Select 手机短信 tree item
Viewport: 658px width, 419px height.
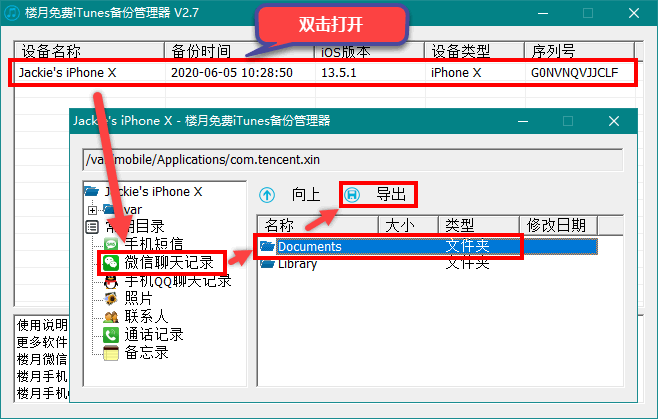[x=154, y=244]
